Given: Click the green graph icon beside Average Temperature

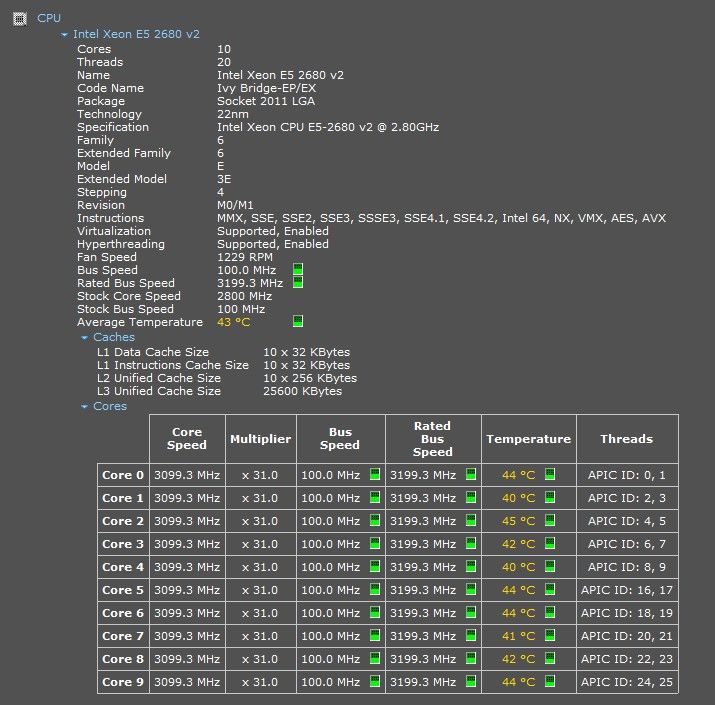Looking at the screenshot, I should [298, 321].
